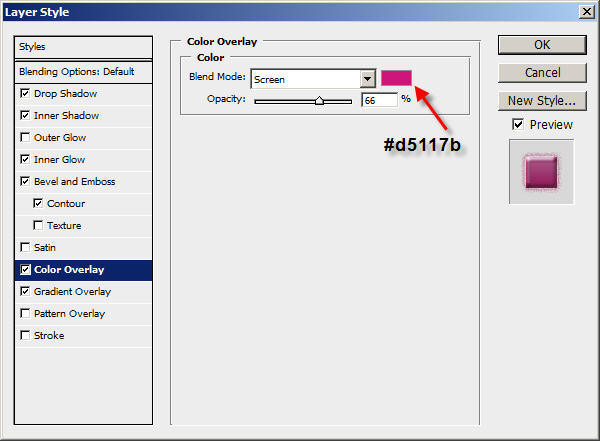
Task: Confirm with the OK button
Action: pyautogui.click(x=542, y=45)
